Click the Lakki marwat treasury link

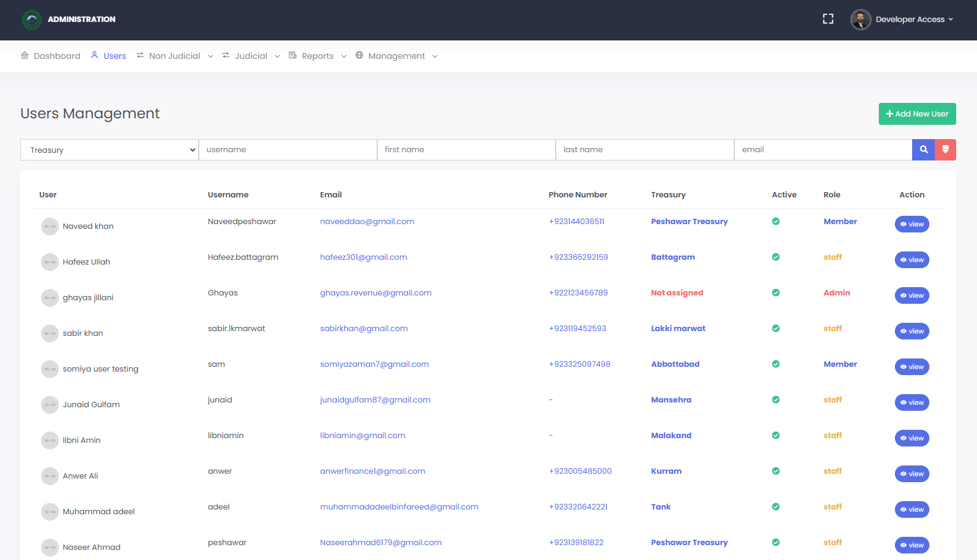[x=678, y=329]
